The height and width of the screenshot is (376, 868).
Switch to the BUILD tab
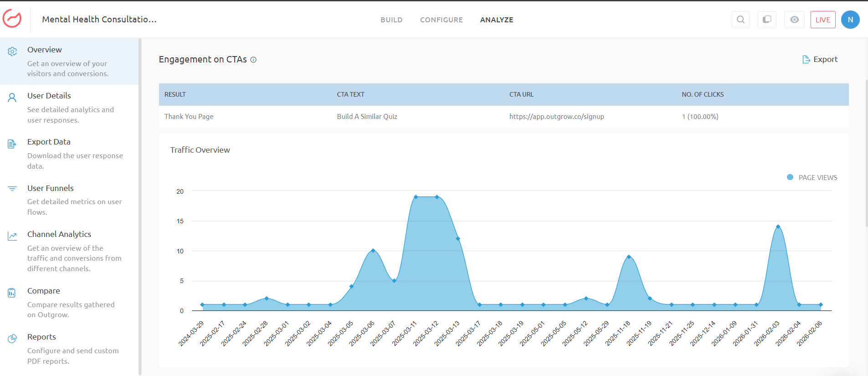[x=391, y=20]
